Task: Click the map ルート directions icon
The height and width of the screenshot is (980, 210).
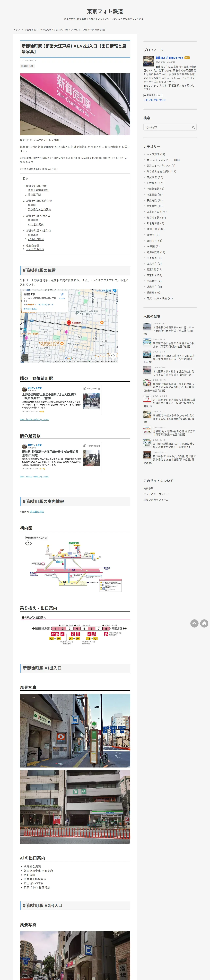Action: click(62, 295)
